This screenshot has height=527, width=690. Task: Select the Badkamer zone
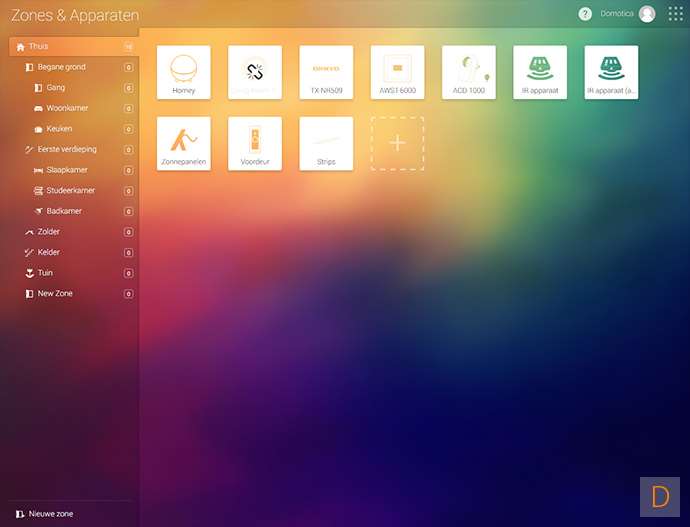64,211
